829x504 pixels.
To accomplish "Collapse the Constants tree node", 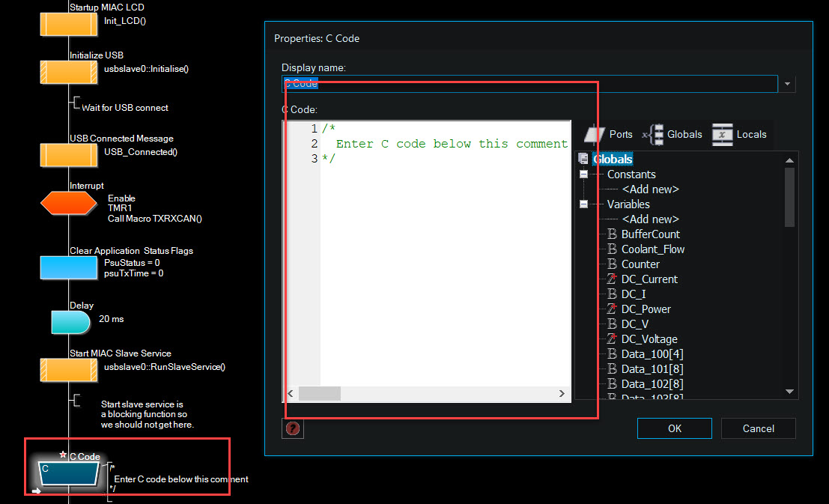I will click(583, 174).
